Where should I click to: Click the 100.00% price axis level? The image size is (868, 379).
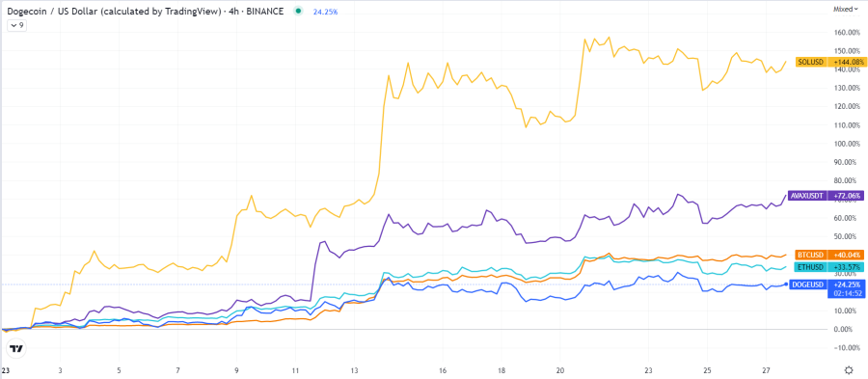coord(849,145)
